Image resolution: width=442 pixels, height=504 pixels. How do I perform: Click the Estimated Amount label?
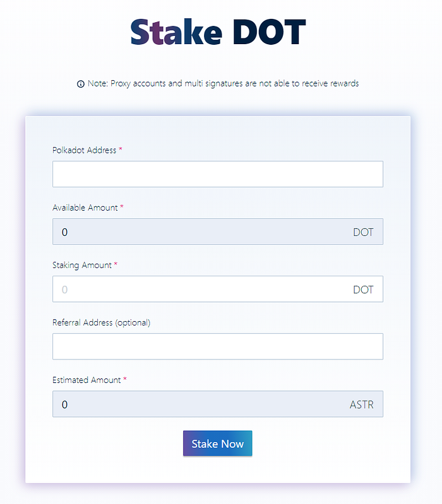point(86,380)
